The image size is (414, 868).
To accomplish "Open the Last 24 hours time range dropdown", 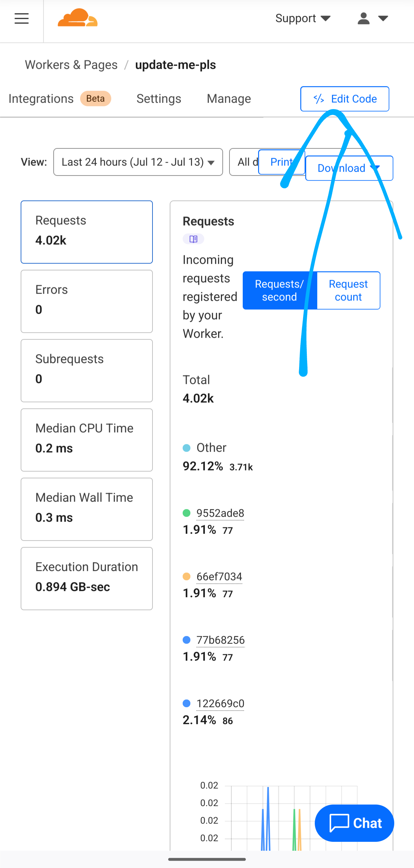I will tap(138, 162).
